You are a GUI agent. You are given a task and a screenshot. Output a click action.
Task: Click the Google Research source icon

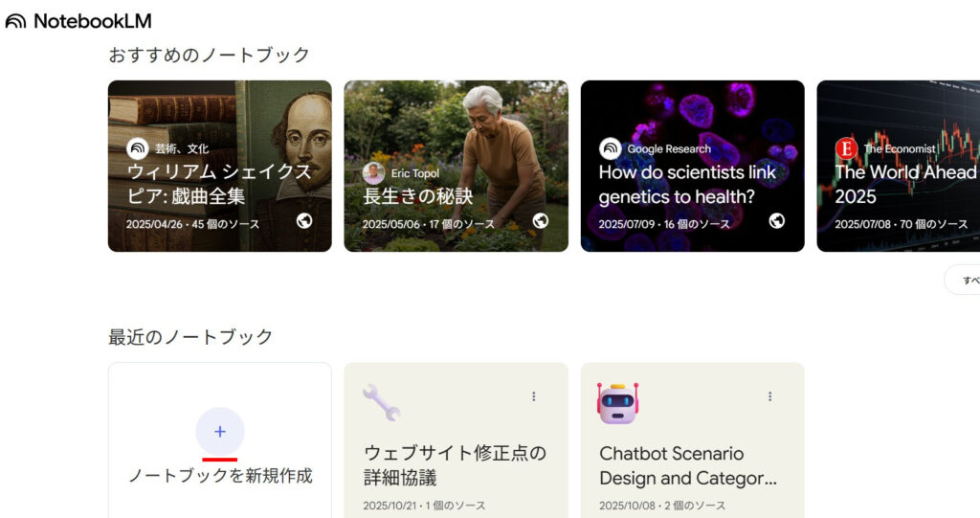611,148
